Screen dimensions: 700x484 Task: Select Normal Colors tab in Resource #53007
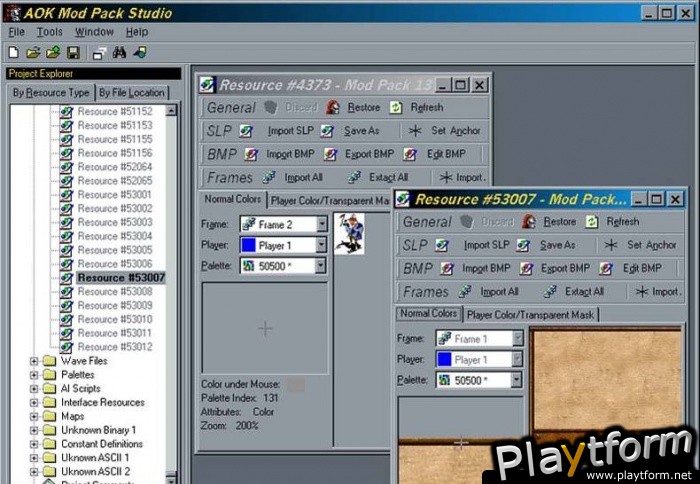[x=428, y=313]
